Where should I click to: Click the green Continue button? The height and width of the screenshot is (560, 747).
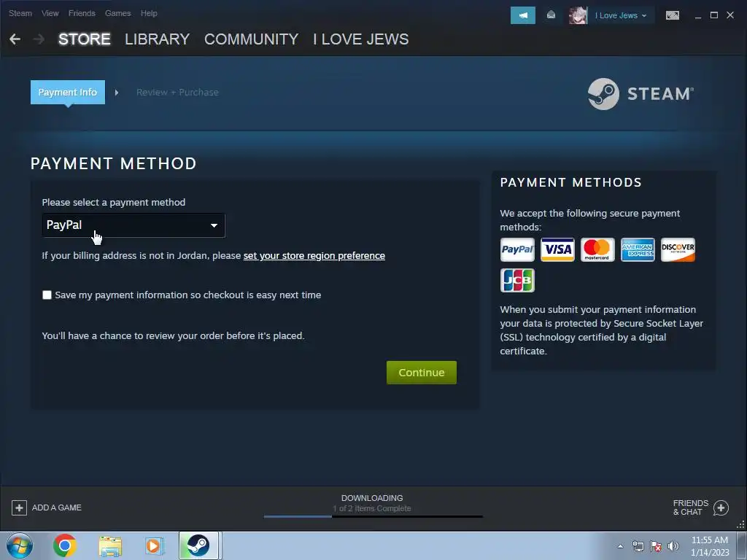click(x=422, y=373)
